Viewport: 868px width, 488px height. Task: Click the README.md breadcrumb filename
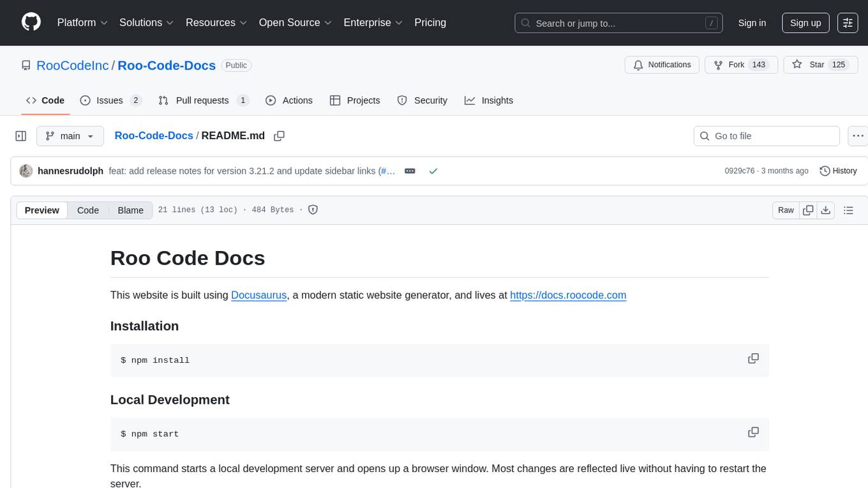[x=233, y=135]
